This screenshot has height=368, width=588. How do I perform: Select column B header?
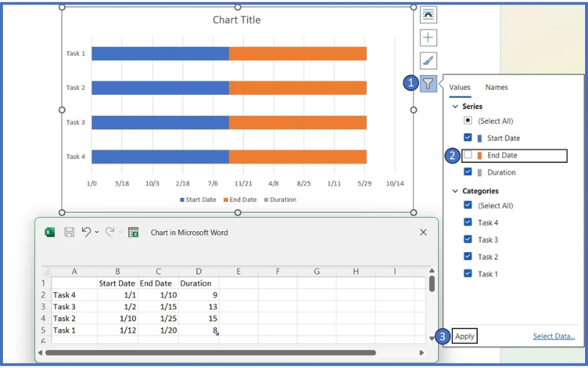[118, 271]
